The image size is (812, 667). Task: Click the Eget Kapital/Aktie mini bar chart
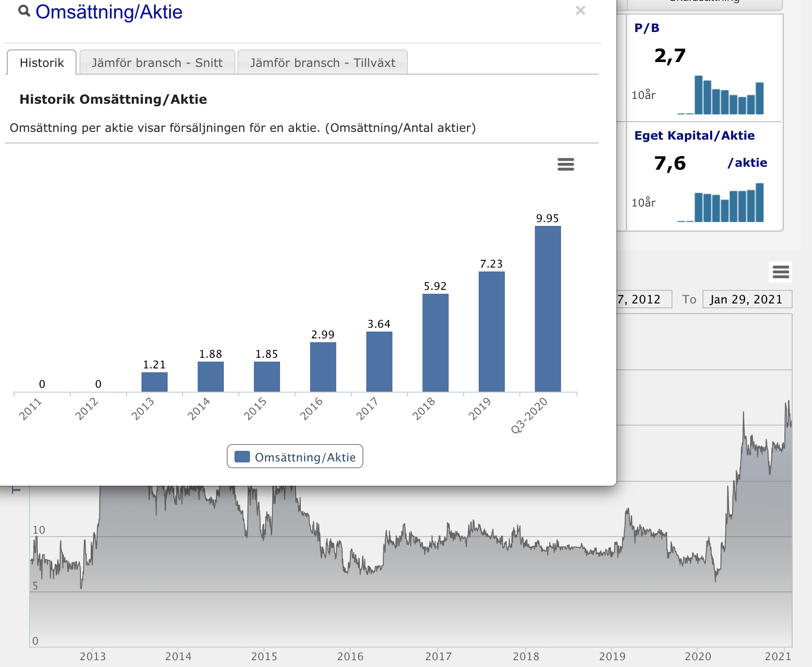point(720,203)
